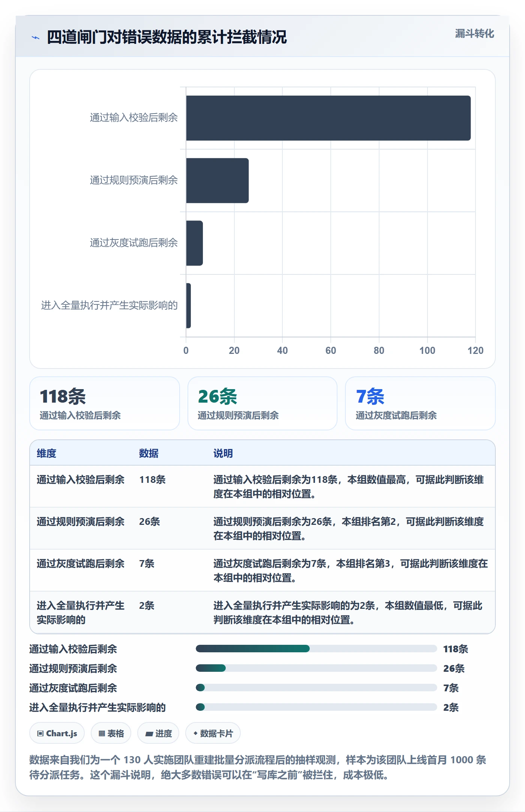This screenshot has width=525, height=812.
Task: Click 通过灰度试跑后剩余 in the table's first column
Action: (81, 563)
